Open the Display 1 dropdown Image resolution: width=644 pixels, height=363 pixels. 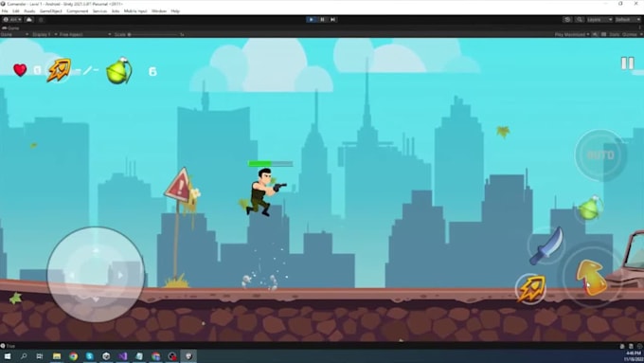point(45,34)
